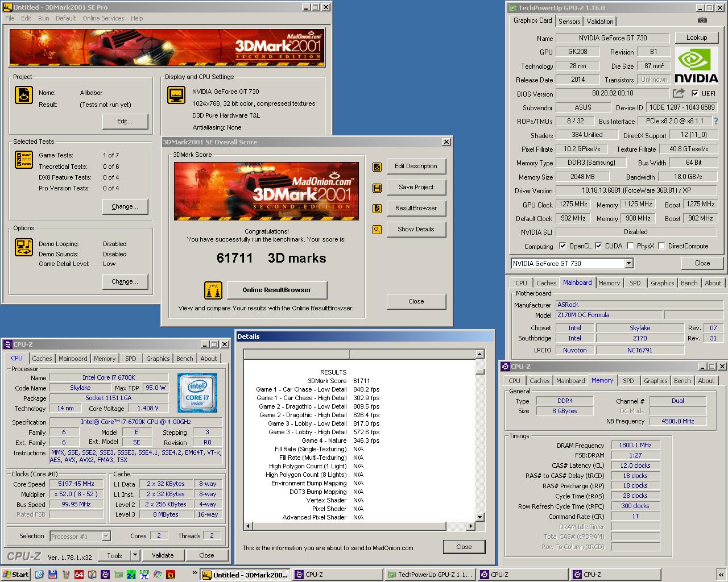Click the icon beside Edit Description button
The image size is (728, 582).
377,167
